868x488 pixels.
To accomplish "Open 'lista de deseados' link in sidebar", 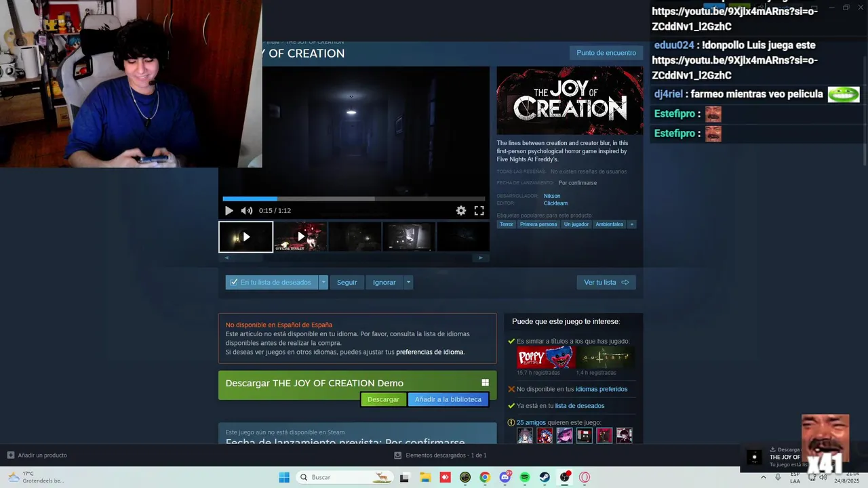I will pos(580,406).
